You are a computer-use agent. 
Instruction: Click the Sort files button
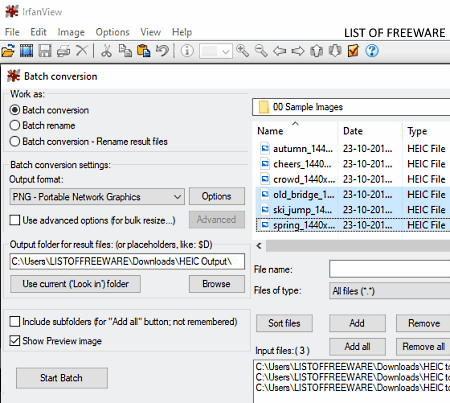[284, 323]
